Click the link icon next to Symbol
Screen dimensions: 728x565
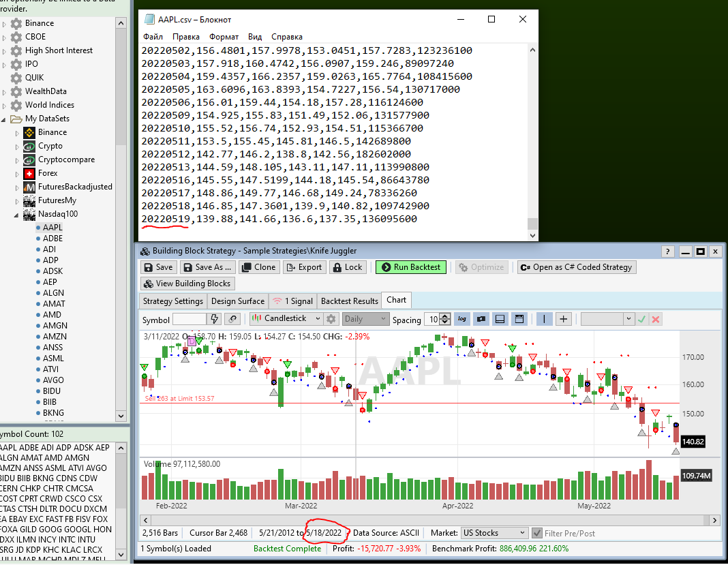233,319
